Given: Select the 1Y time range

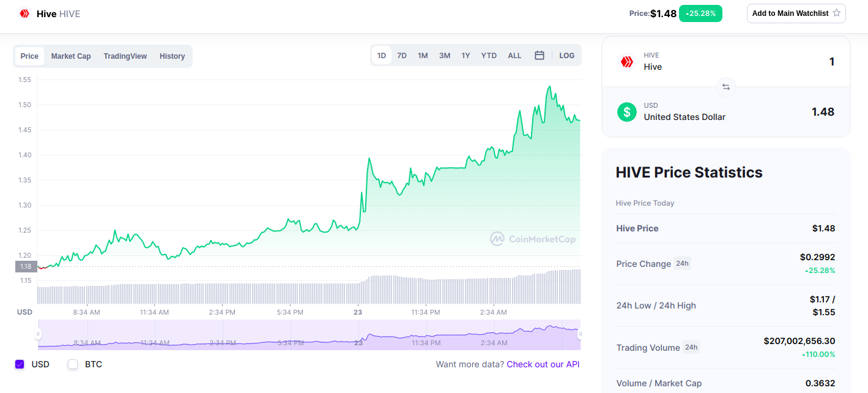Looking at the screenshot, I should pos(466,55).
